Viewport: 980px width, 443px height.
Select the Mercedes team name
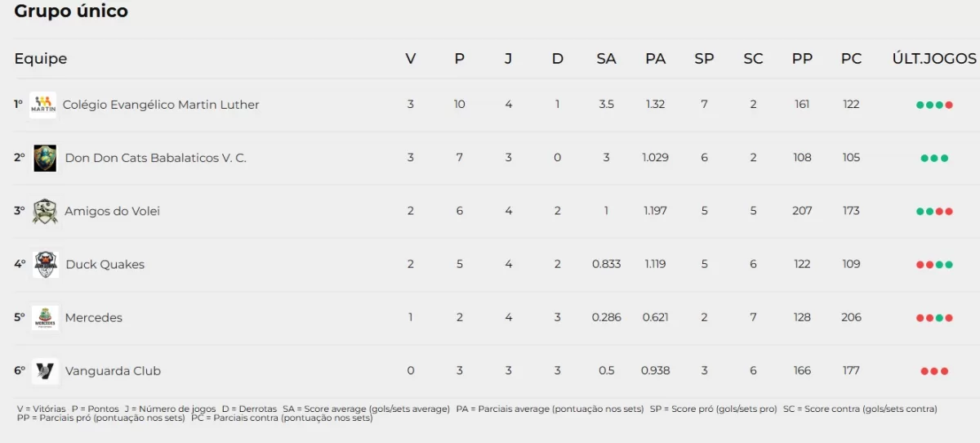[x=93, y=317]
